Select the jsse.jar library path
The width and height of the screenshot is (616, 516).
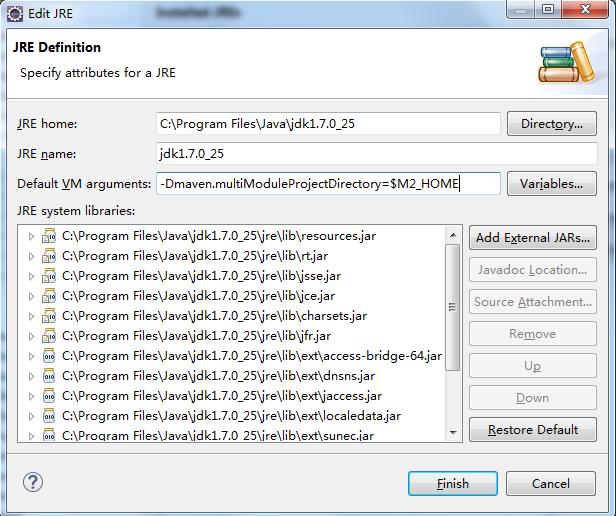click(x=201, y=276)
